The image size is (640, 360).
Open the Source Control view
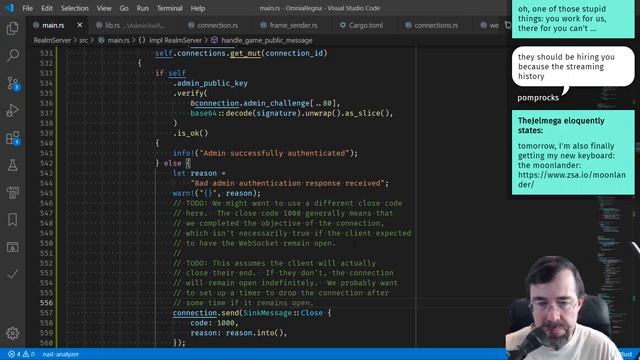click(13, 83)
